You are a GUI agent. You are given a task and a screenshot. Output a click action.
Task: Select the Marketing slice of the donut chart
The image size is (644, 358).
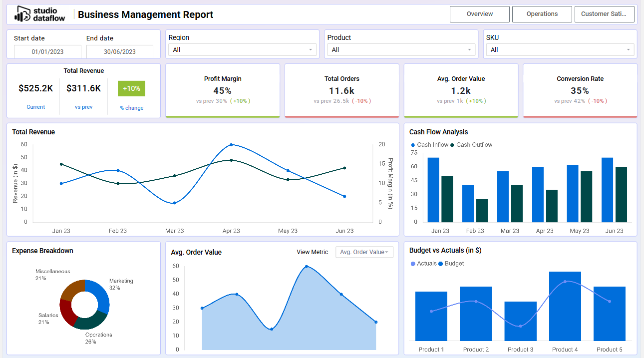(x=101, y=295)
